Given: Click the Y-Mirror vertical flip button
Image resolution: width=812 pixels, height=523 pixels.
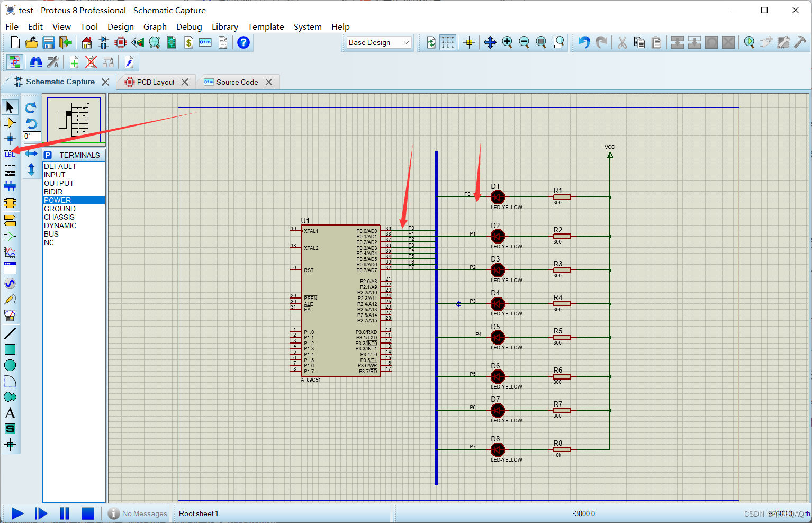Looking at the screenshot, I should [31, 169].
